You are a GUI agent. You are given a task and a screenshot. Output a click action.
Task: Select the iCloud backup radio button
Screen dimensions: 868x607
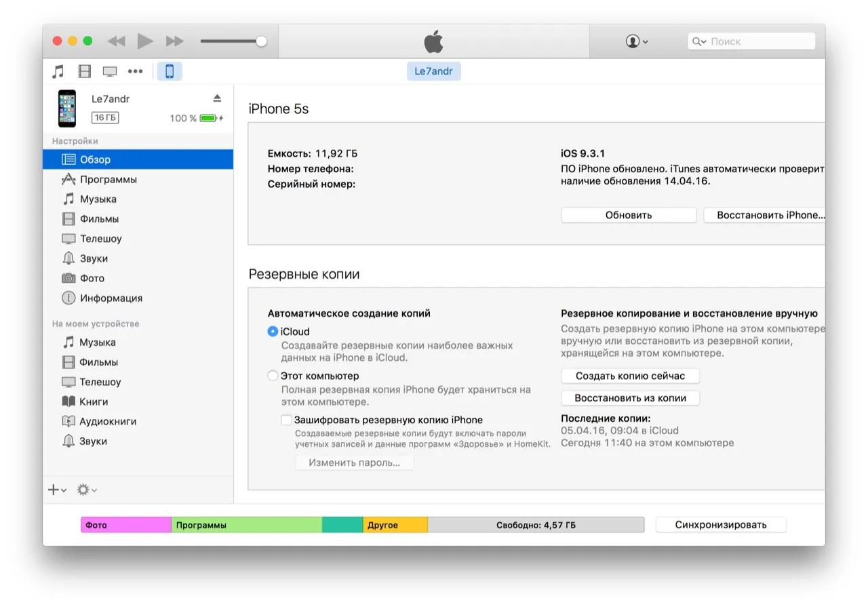(x=273, y=332)
